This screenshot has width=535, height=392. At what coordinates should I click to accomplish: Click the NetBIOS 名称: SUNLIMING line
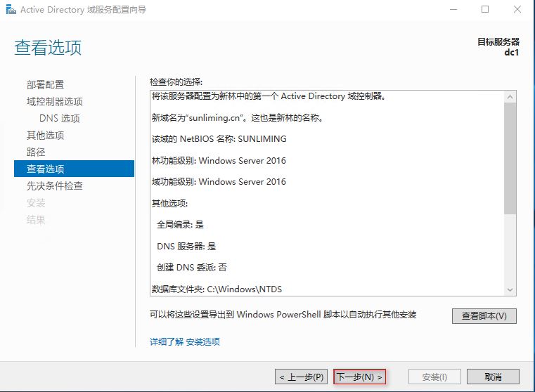point(219,139)
